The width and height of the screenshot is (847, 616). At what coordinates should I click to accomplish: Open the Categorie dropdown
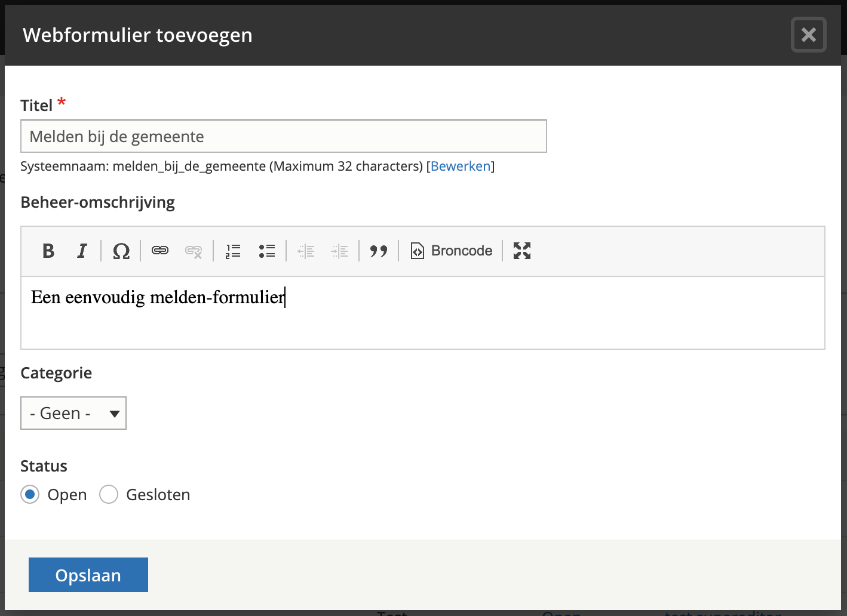coord(73,413)
